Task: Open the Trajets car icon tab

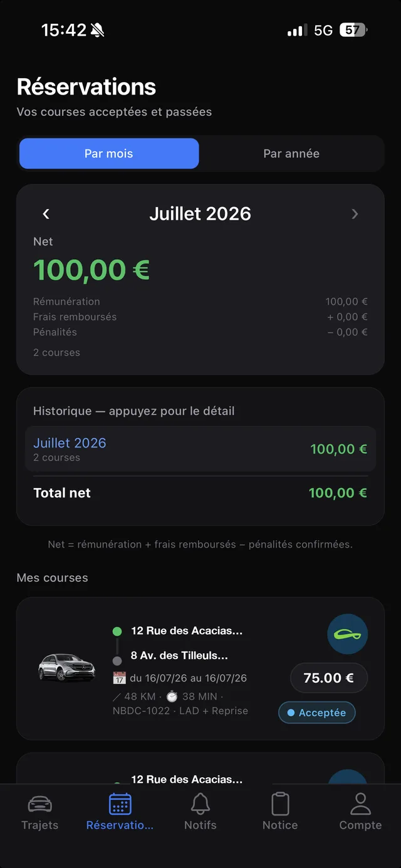Action: [40, 812]
